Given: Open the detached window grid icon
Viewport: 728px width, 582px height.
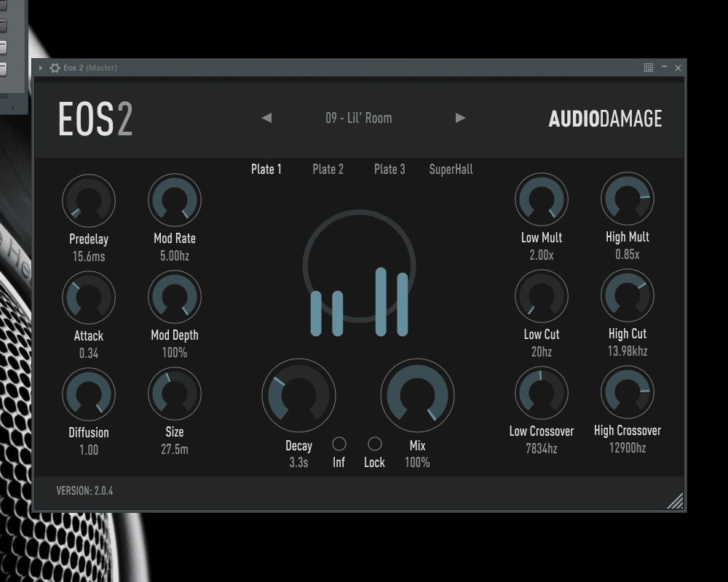Looking at the screenshot, I should (x=649, y=68).
